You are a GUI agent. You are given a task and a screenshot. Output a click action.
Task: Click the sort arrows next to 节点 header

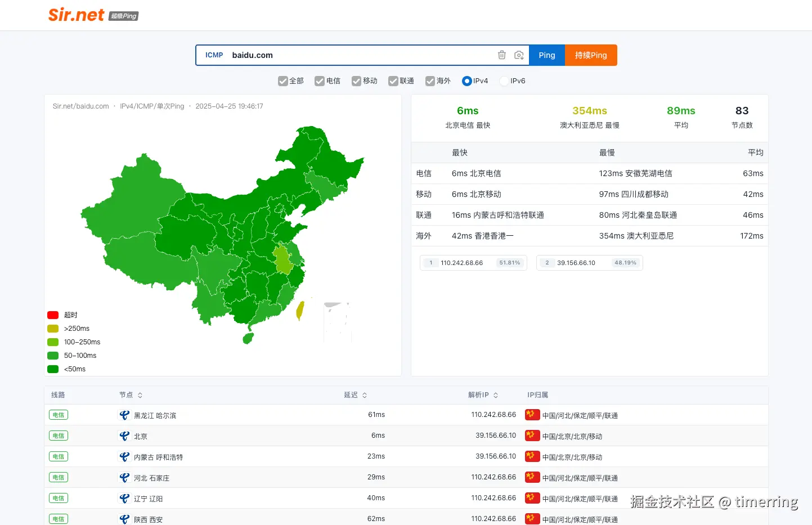pos(140,395)
